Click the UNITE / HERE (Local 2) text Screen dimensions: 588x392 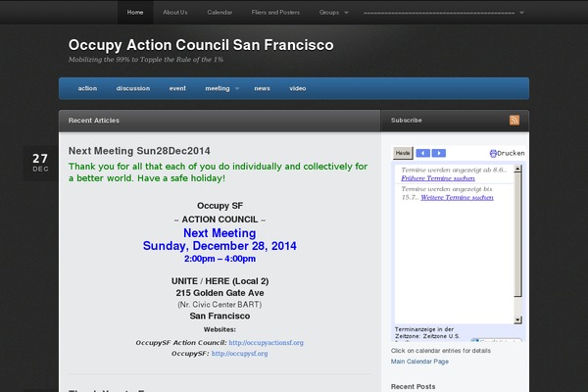click(x=220, y=281)
